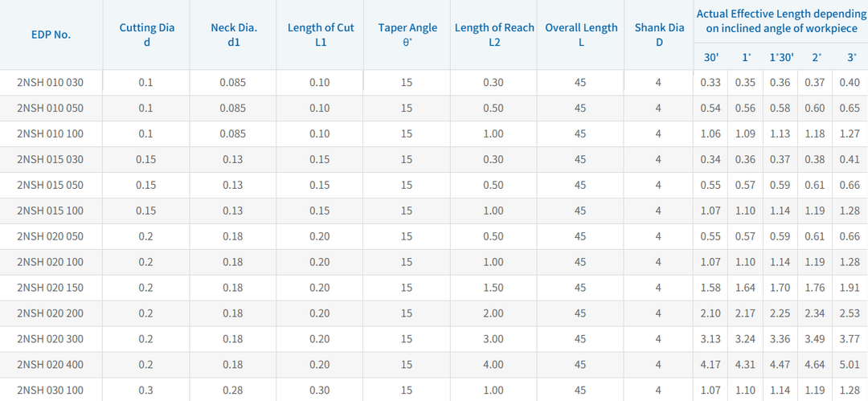Click the Neck Dia. d1 header
Viewport: 868px width, 401px height.
234,35
